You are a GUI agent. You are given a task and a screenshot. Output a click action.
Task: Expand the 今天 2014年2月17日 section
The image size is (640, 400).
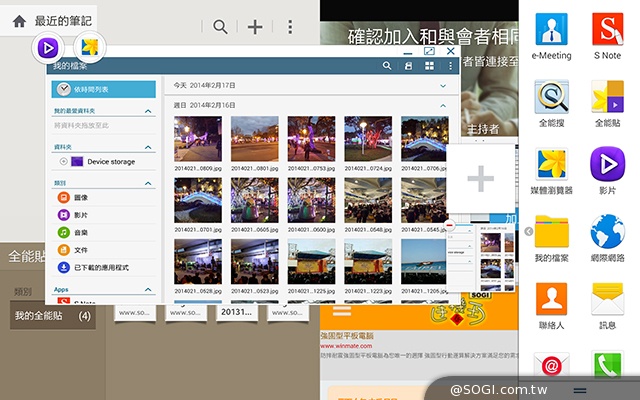point(443,86)
